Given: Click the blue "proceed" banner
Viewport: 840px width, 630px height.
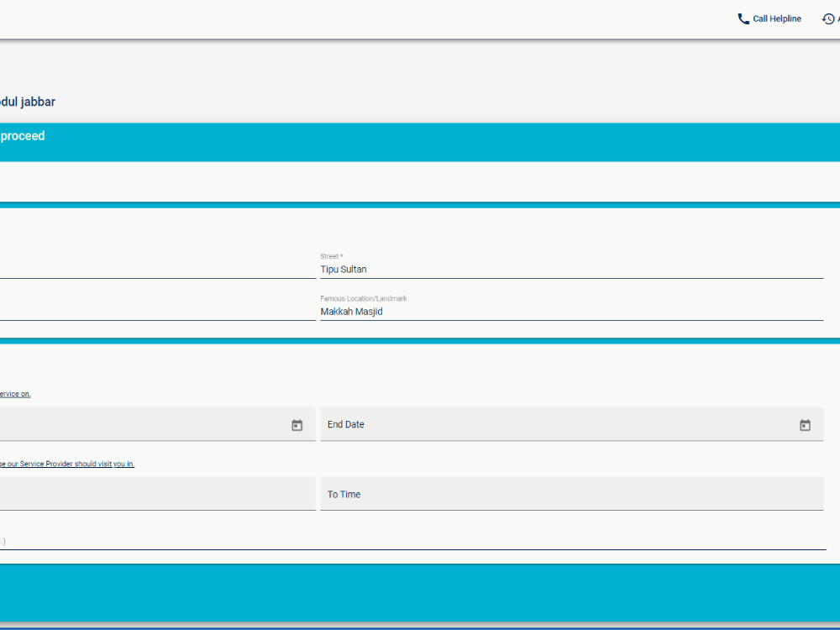Looking at the screenshot, I should 420,139.
